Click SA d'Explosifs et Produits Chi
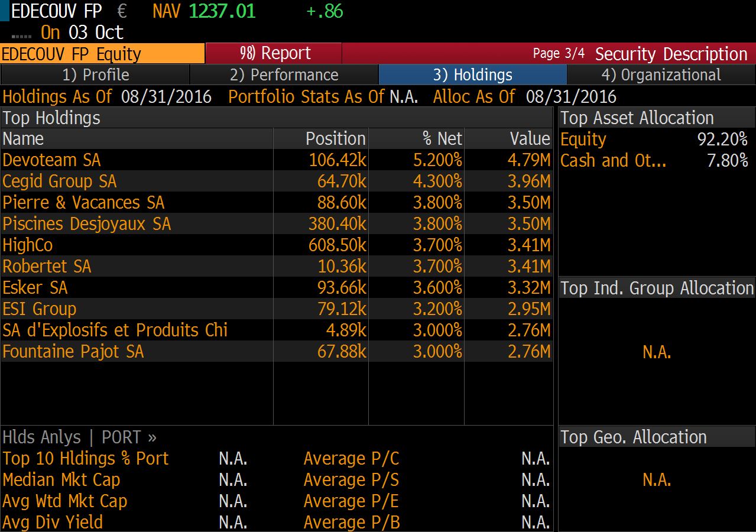 115,330
